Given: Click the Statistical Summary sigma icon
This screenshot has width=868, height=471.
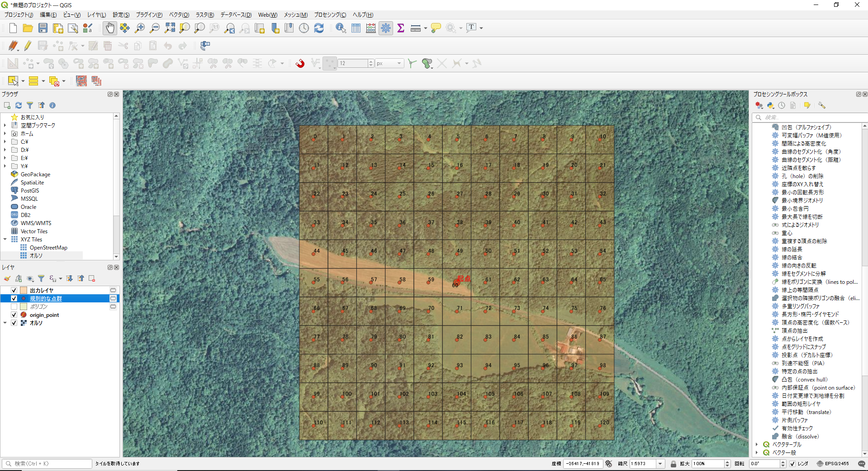Looking at the screenshot, I should pyautogui.click(x=401, y=28).
